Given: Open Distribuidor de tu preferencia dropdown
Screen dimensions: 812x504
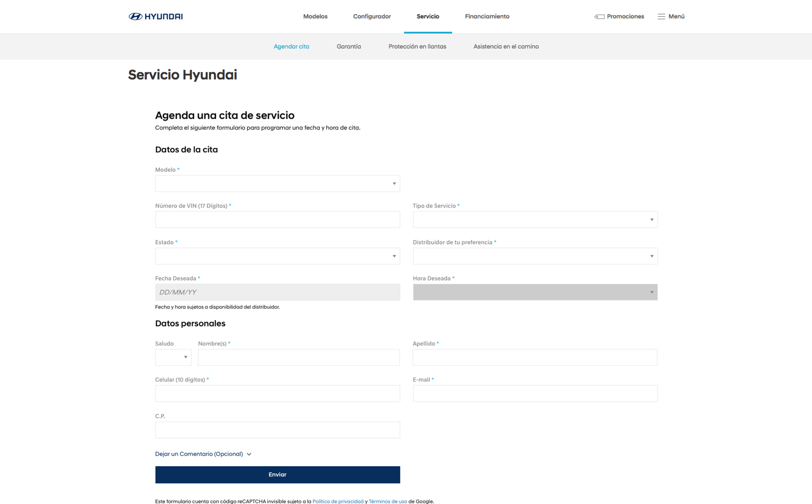Looking at the screenshot, I should click(x=535, y=256).
